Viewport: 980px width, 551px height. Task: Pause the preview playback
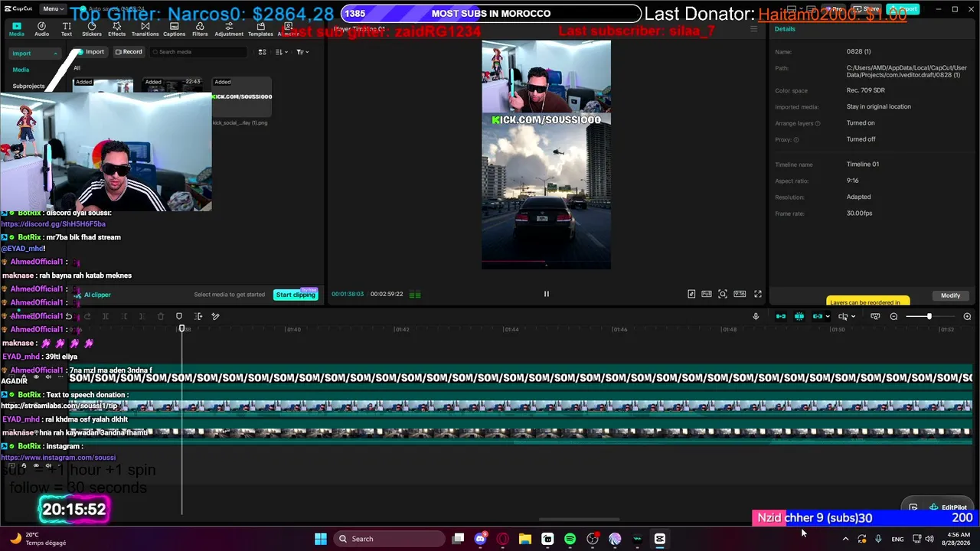click(546, 294)
